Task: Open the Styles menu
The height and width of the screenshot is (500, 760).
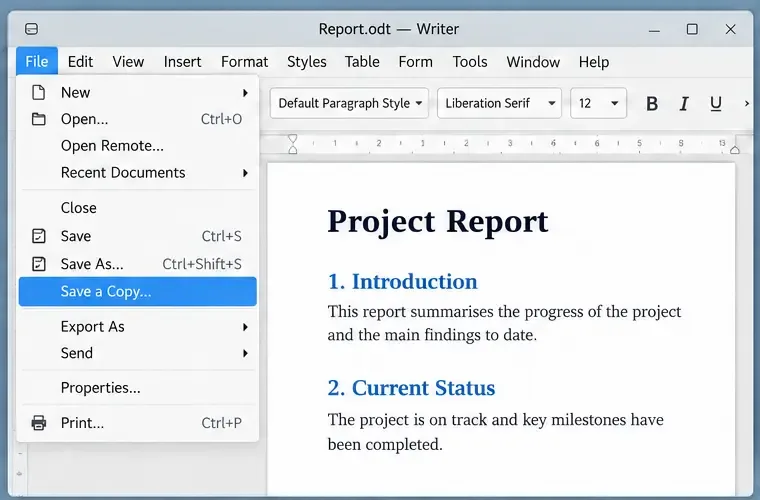Action: point(307,62)
